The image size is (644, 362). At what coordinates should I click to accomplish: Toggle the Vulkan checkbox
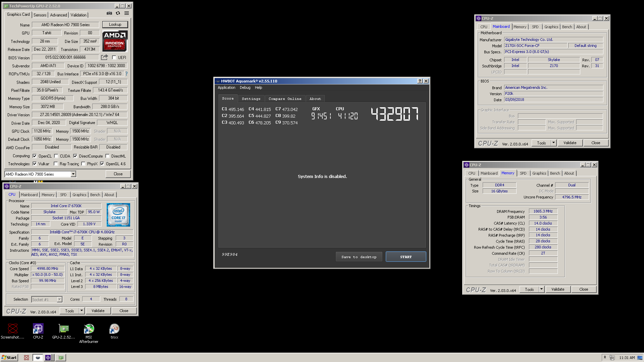pyautogui.click(x=35, y=164)
